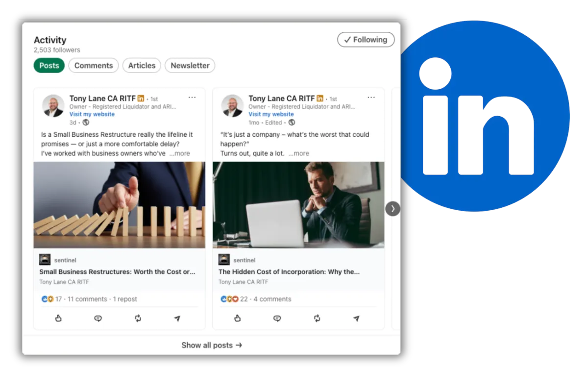Expand first post text with …more

(x=180, y=153)
